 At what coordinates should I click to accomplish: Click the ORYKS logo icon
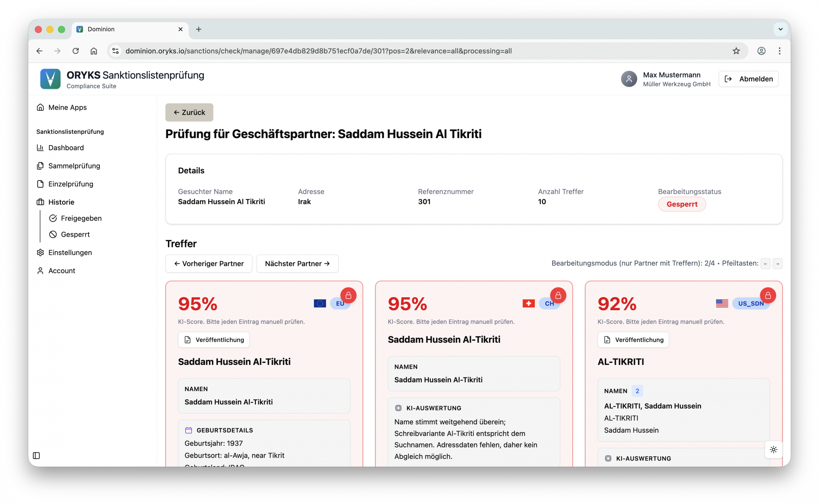pyautogui.click(x=50, y=79)
